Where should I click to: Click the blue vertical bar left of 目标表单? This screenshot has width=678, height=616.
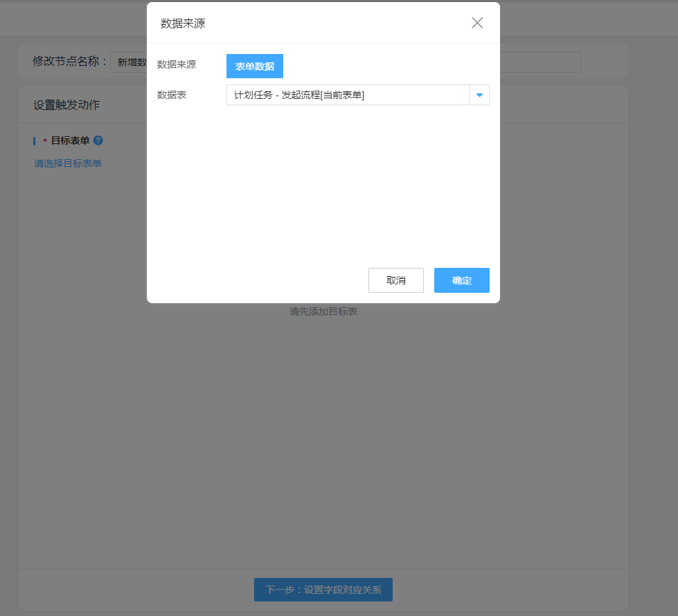[x=34, y=141]
